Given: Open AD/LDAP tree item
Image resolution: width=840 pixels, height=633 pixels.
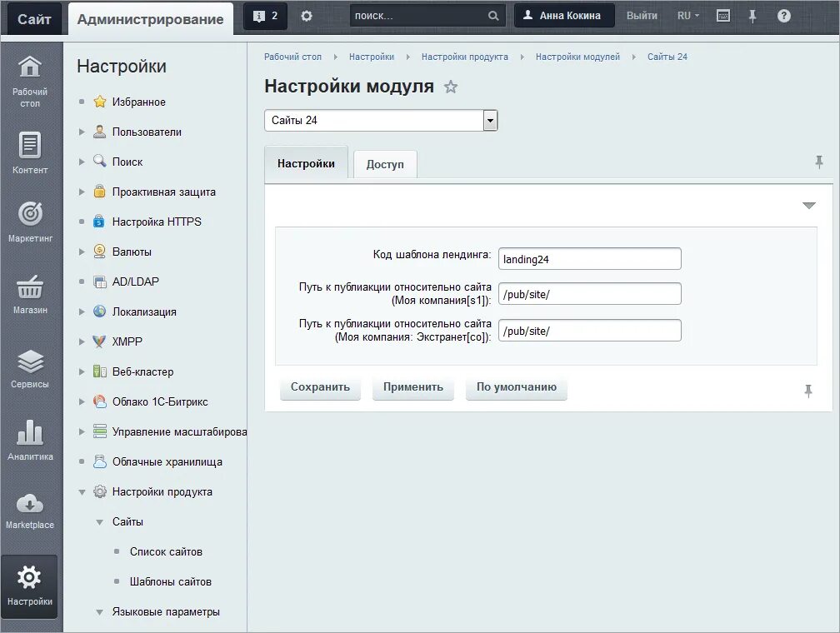Looking at the screenshot, I should tap(136, 282).
